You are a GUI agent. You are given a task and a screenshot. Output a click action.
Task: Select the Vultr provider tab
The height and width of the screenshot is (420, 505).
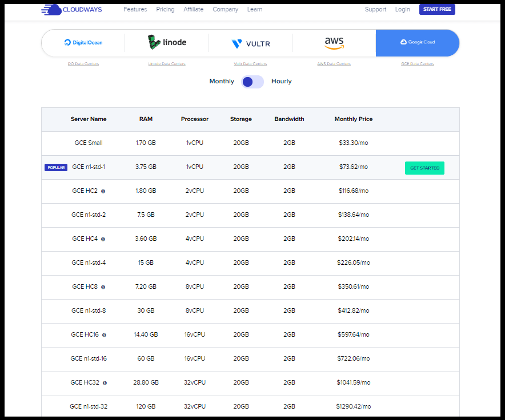[x=251, y=43]
